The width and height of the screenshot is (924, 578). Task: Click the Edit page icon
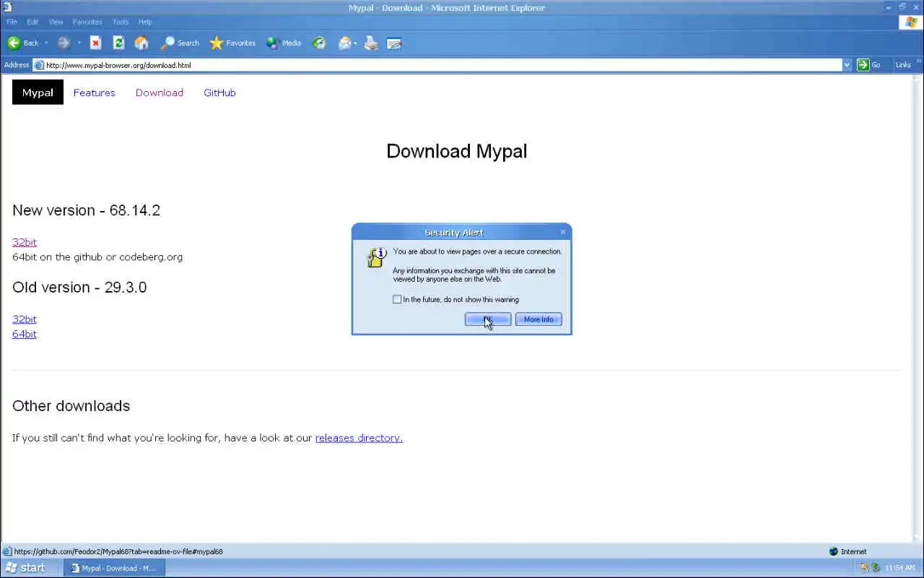(394, 43)
